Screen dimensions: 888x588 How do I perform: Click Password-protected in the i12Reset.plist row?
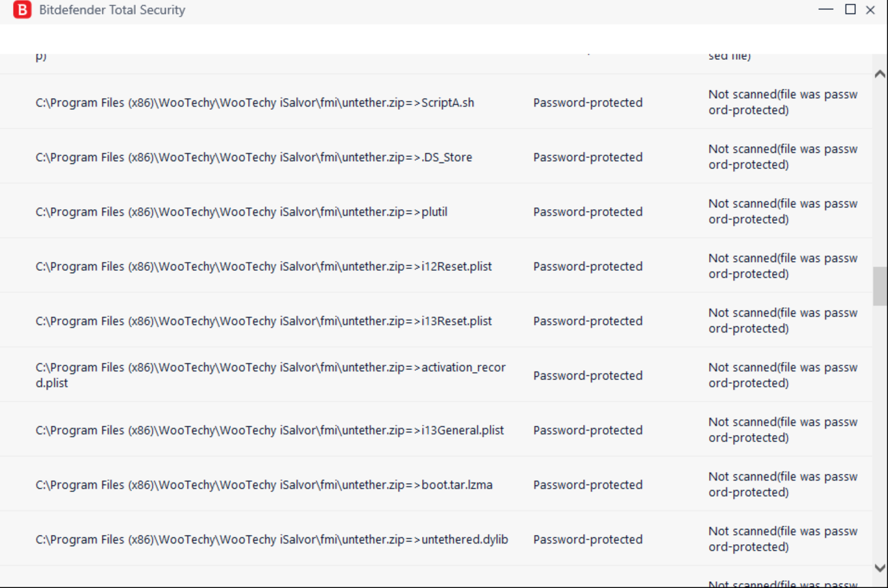click(x=587, y=267)
